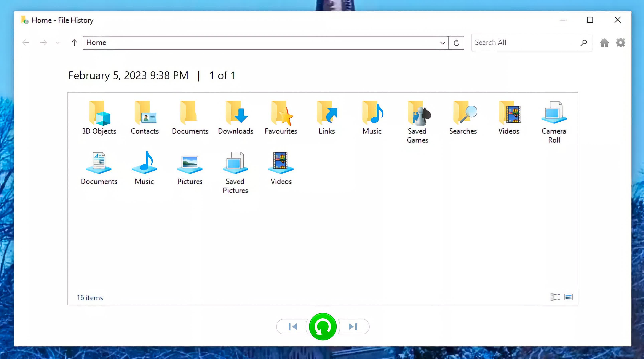Click the search magnifier icon
The height and width of the screenshot is (359, 644).
[583, 43]
